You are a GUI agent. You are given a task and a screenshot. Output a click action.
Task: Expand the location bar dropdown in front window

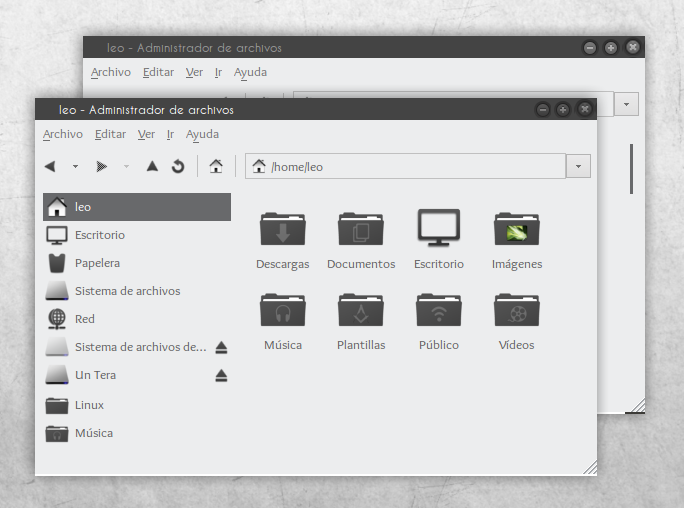click(578, 166)
